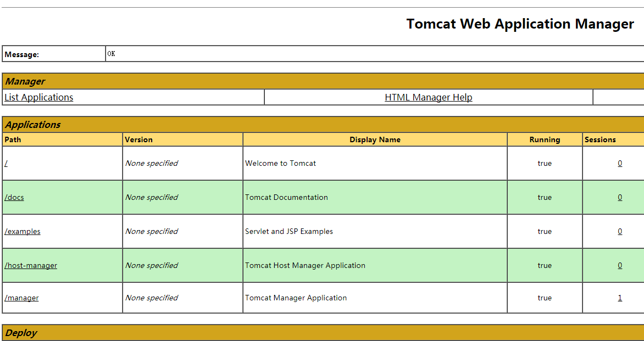Screen dimensions: 644x341
Task: Click running value "true" in root path row
Action: 545,163
